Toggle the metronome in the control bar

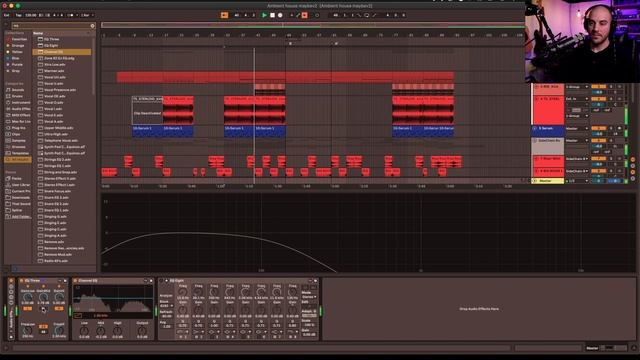click(x=72, y=15)
